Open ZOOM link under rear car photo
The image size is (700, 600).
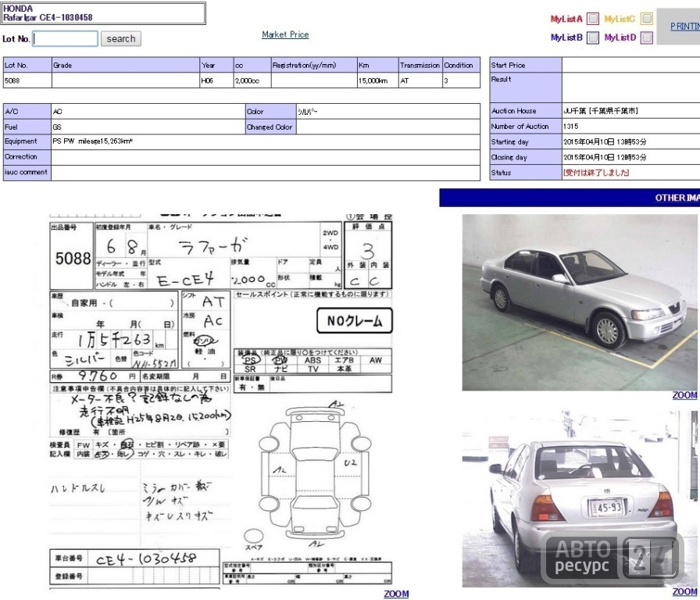685,591
